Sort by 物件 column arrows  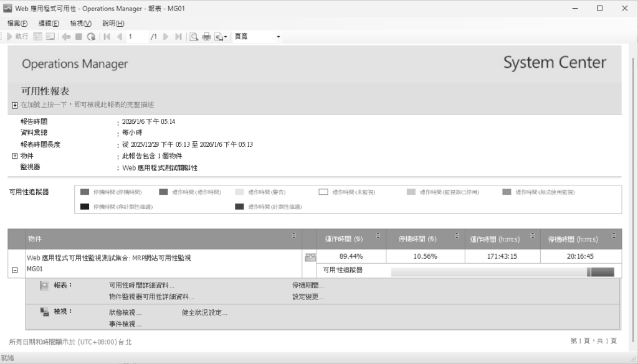[294, 236]
